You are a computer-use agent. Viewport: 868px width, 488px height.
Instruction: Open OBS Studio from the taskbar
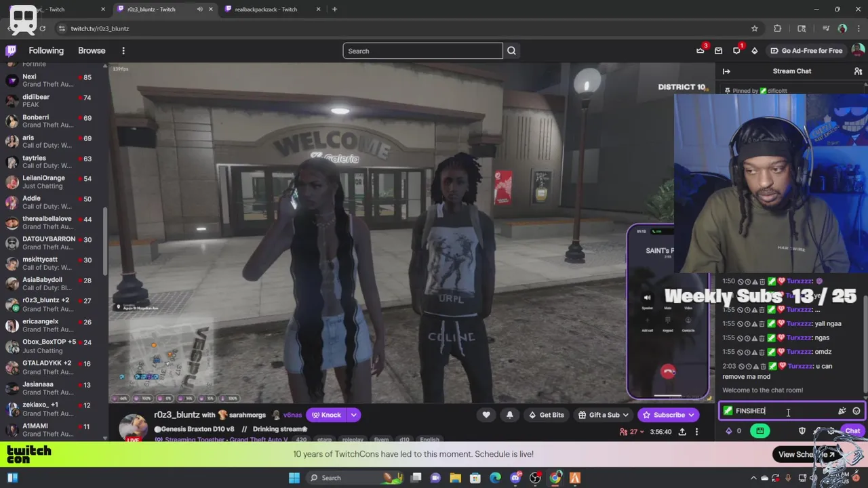click(535, 478)
